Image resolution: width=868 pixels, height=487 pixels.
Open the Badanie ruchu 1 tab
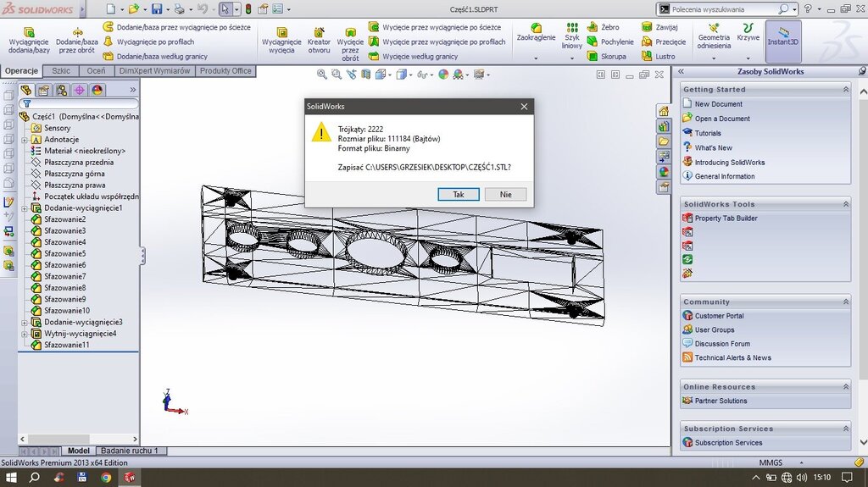[131, 451]
